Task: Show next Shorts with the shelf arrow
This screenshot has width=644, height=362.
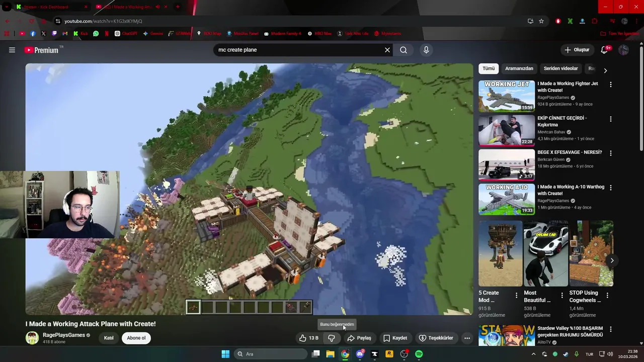Action: click(612, 260)
